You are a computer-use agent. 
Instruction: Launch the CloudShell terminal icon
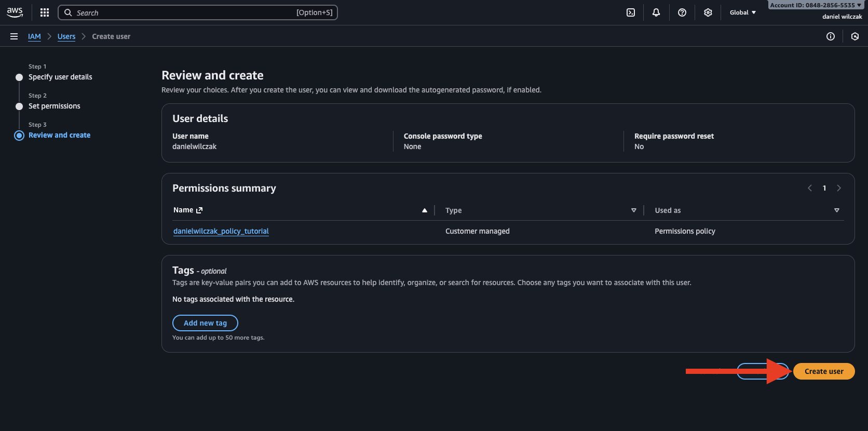[631, 12]
